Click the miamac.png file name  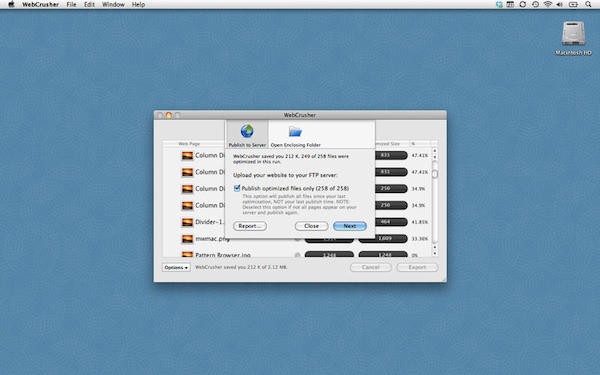pos(212,238)
